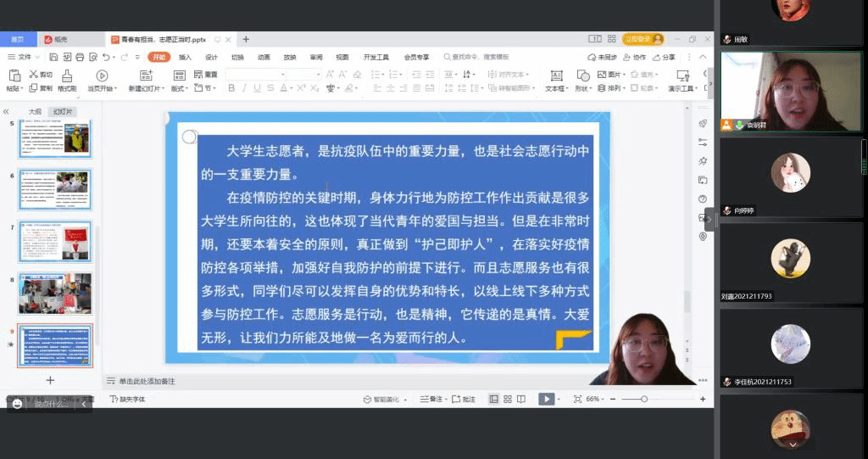Viewport: 868px width, 459px height.
Task: Toggle Strikethrough formatting
Action: tap(270, 88)
